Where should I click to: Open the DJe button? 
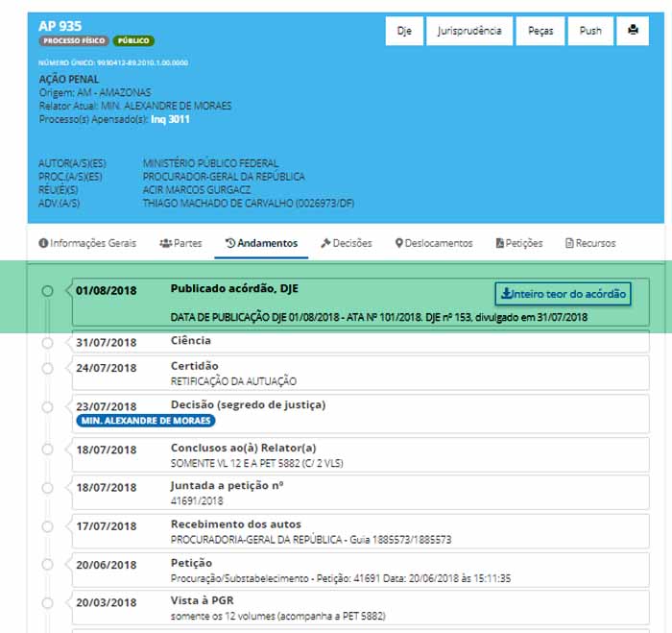point(404,31)
